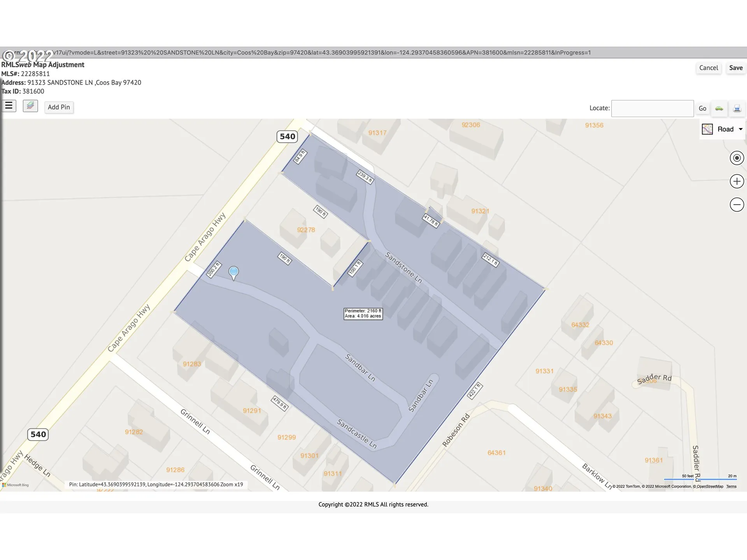Click the 91321 house number label
Screen dimensions: 747x560
[x=480, y=211]
